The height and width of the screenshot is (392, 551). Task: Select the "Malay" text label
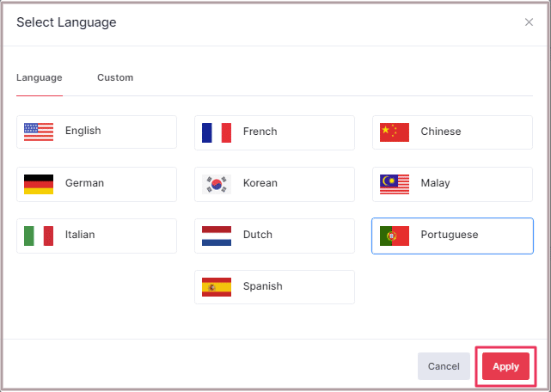coord(436,183)
